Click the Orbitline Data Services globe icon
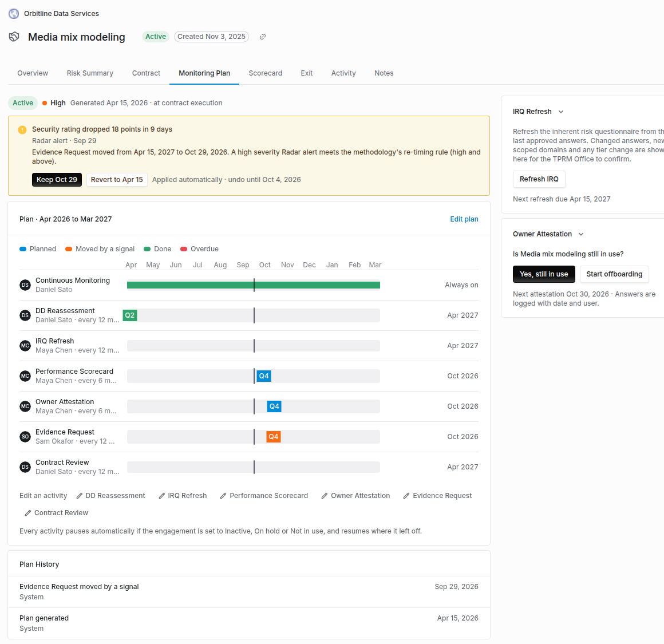The image size is (664, 644). point(14,14)
